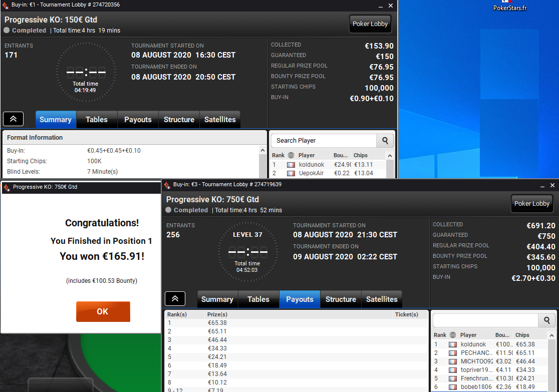
Task: Collapse header with double-chevron in 750€ Gtd window
Action: click(x=175, y=299)
